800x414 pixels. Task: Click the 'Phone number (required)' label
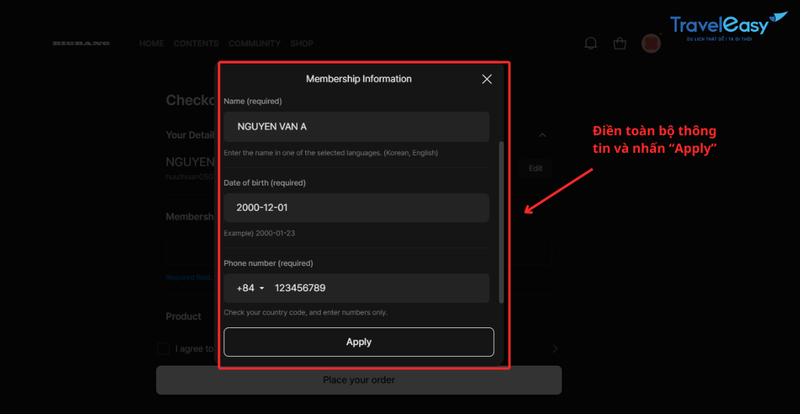tap(268, 263)
